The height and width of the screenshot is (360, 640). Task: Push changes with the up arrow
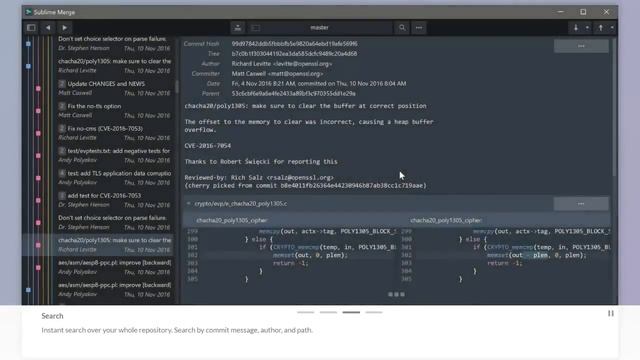600,28
